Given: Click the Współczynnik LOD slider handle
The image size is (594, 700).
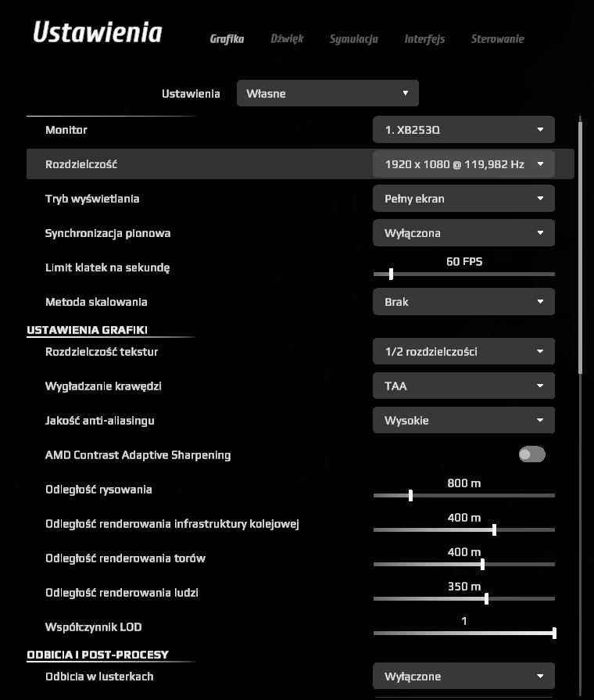Looking at the screenshot, I should [554, 633].
